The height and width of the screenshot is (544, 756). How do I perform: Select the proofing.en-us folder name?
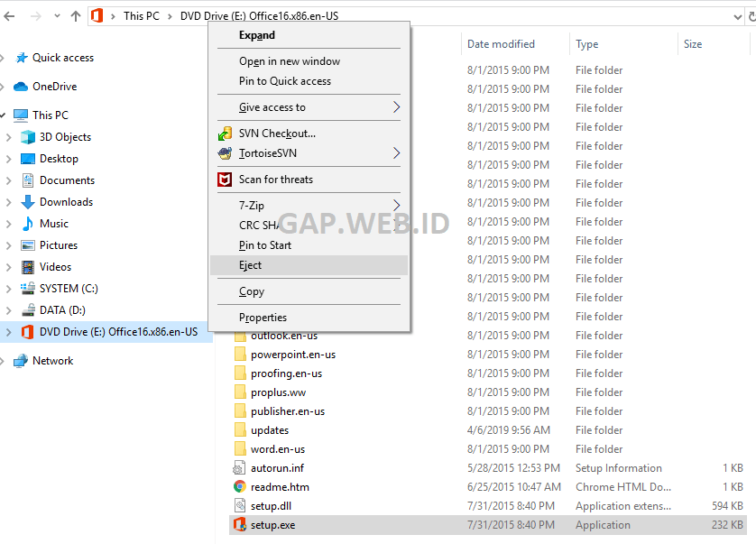pyautogui.click(x=286, y=373)
